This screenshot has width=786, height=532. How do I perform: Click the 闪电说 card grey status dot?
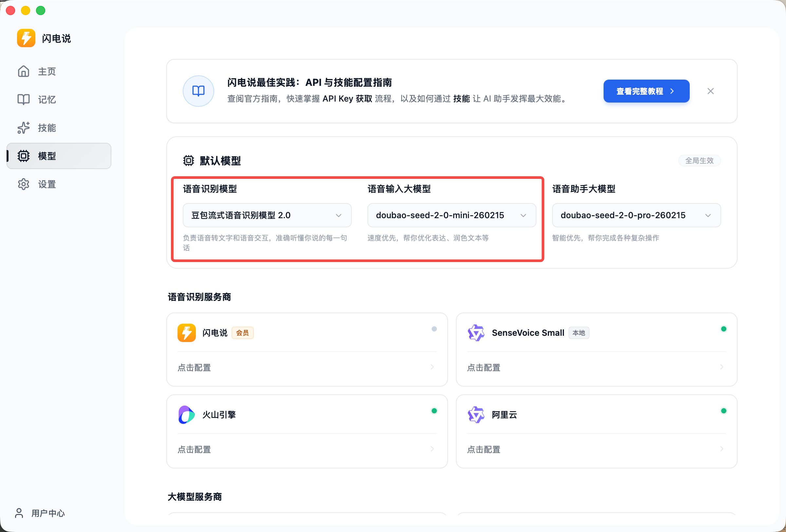tap(434, 329)
